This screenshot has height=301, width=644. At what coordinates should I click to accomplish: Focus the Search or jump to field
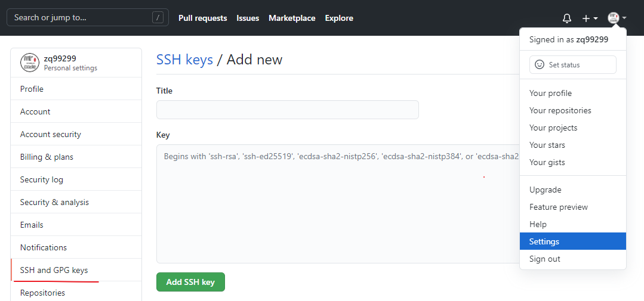tap(88, 18)
